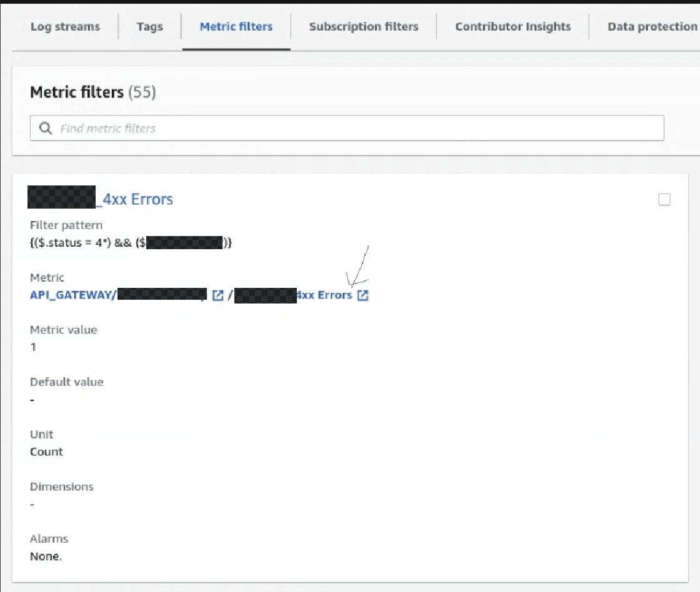Image resolution: width=700 pixels, height=592 pixels.
Task: Click the Default value dash
Action: click(32, 400)
